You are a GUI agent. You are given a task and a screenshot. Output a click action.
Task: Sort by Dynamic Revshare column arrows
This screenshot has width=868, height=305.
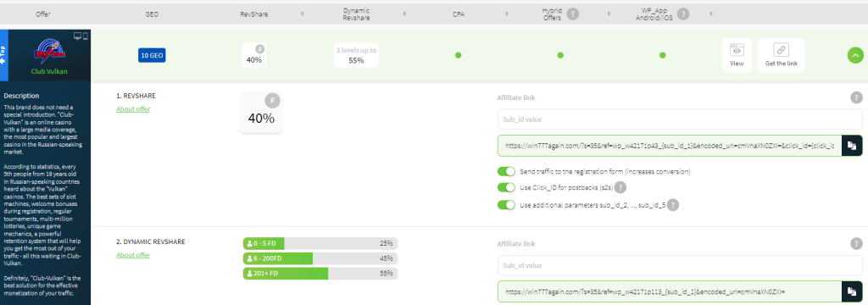(x=404, y=14)
